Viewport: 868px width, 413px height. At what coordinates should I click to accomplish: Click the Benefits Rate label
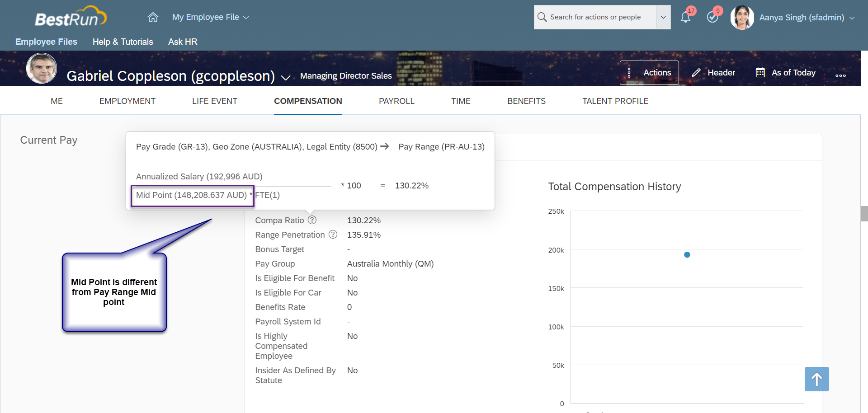click(280, 307)
